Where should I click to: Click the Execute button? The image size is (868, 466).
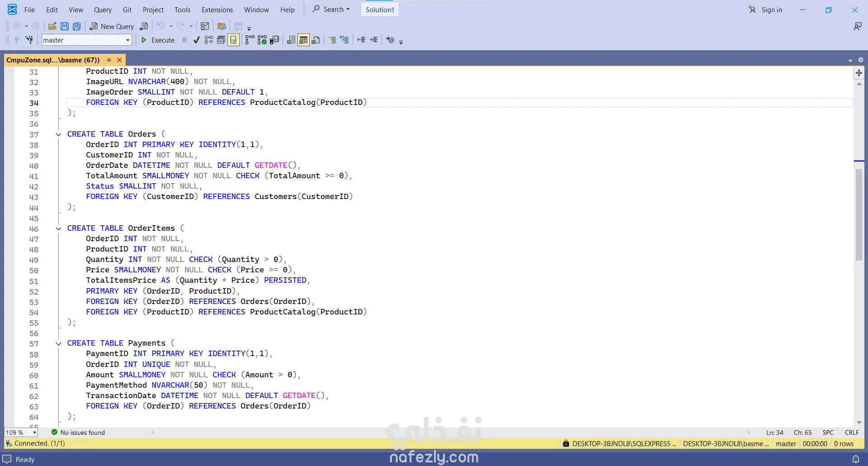pyautogui.click(x=158, y=40)
